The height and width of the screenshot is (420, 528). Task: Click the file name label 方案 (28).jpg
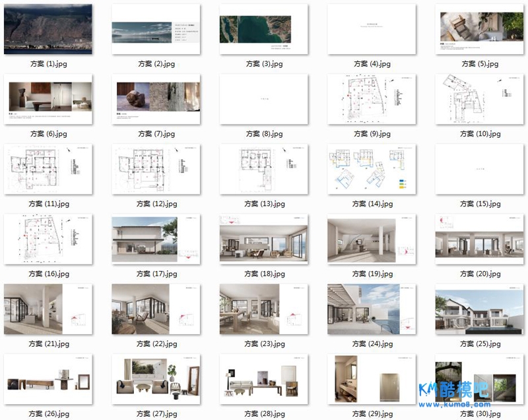[x=264, y=414]
